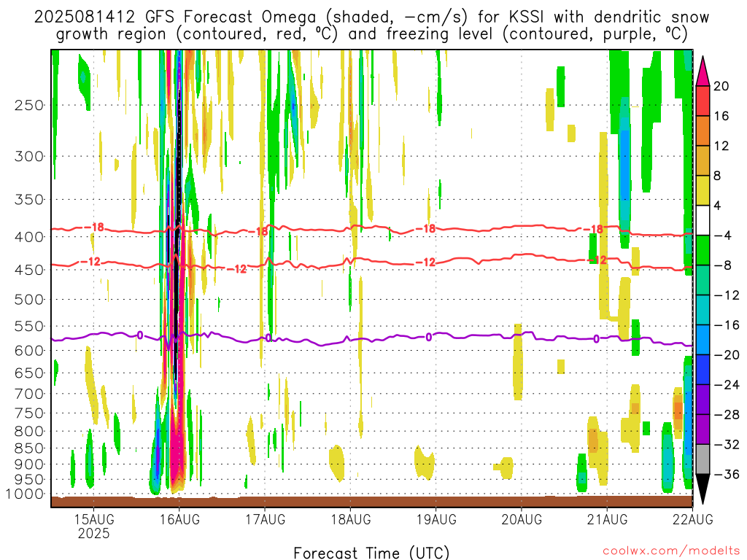Click the purple 0 freezing label above 21AUG

(597, 338)
